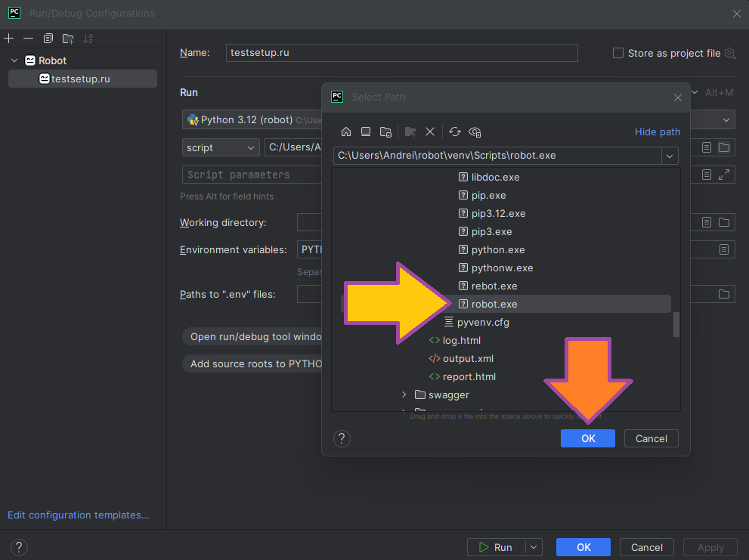Click the browse folder icon for Working directory
Viewport: 749px width, 560px height.
pos(724,222)
